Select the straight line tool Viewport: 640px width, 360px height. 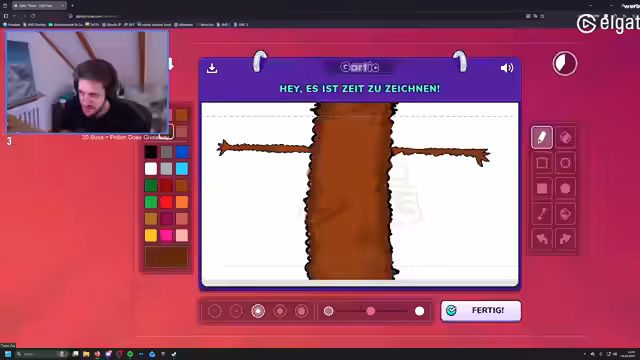tap(542, 213)
